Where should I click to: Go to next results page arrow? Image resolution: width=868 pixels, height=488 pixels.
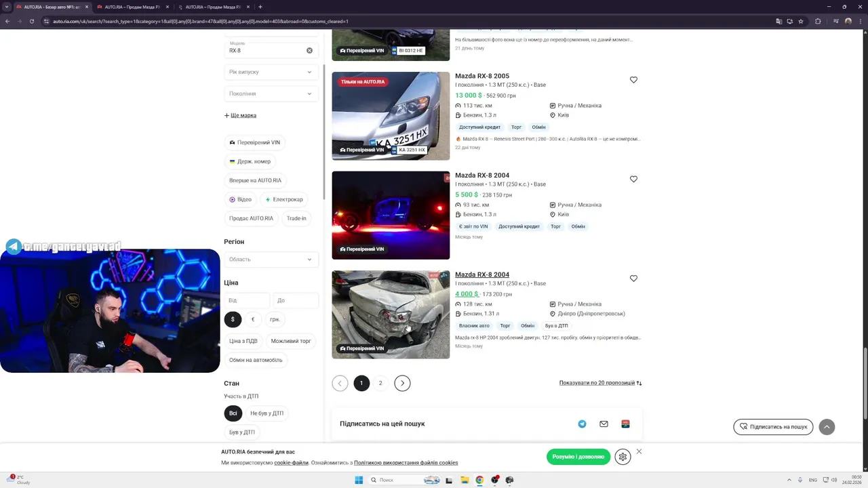pos(402,384)
